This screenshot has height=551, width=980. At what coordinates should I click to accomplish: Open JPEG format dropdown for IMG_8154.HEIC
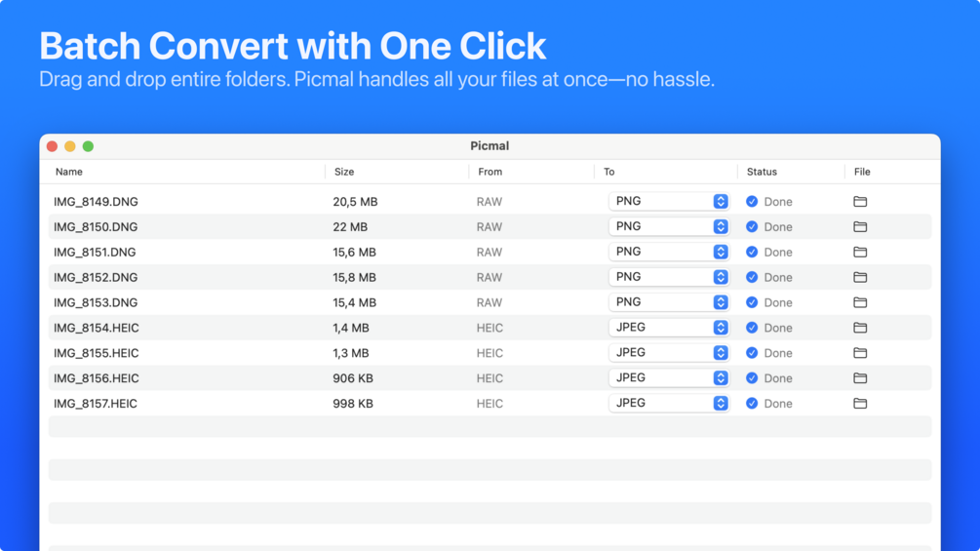coord(669,328)
